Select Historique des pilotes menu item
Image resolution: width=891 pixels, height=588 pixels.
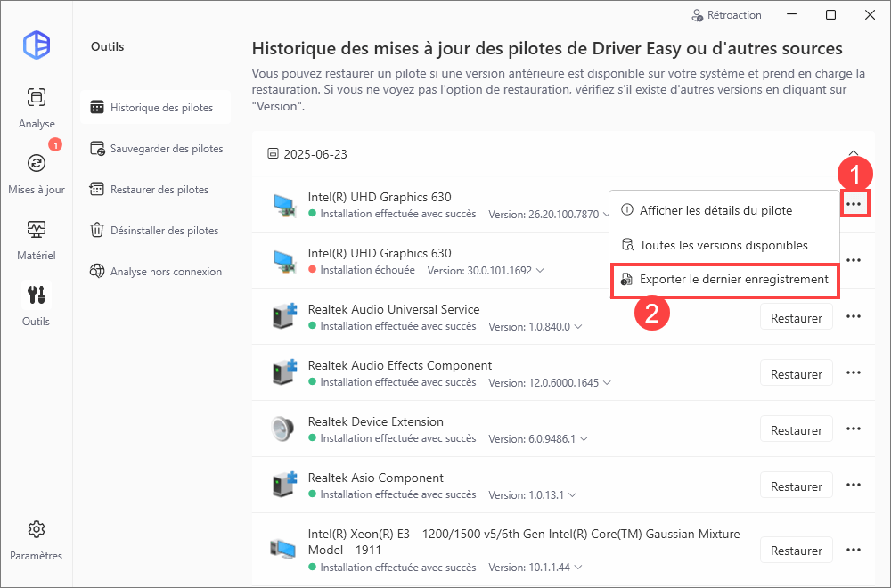point(155,108)
